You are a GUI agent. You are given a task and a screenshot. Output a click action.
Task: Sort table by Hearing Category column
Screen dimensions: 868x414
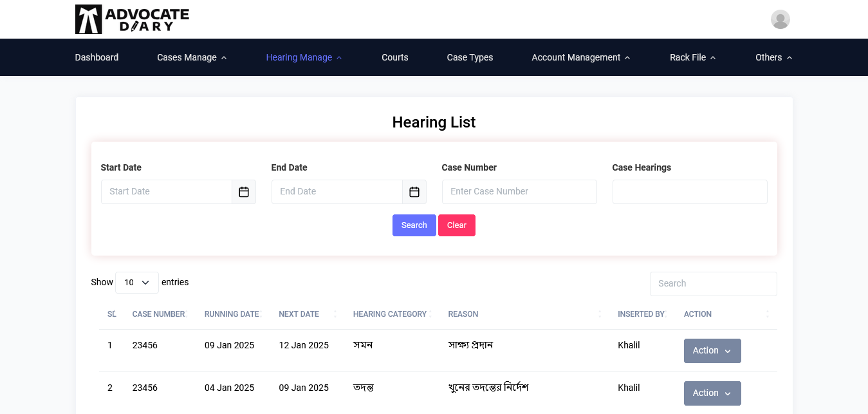[x=390, y=314]
